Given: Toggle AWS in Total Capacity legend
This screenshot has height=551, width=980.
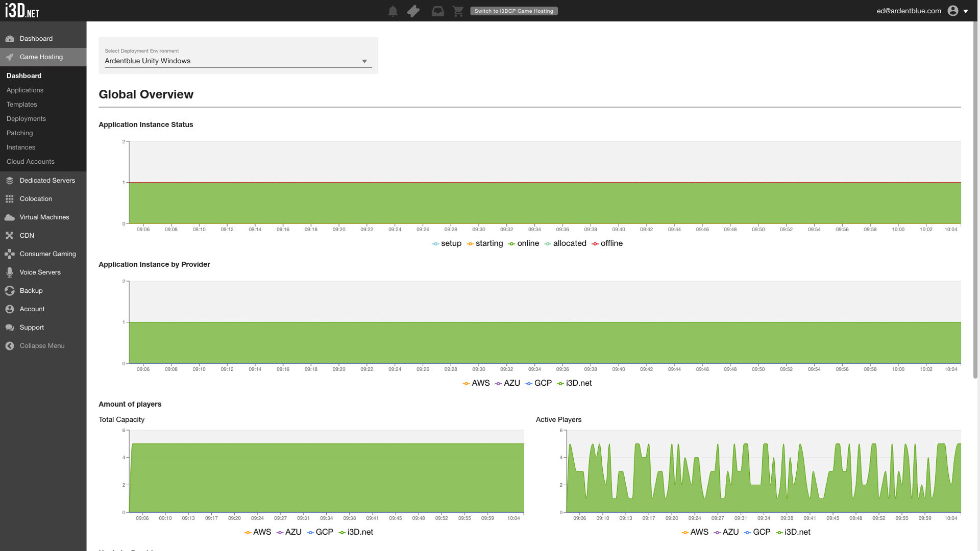Looking at the screenshot, I should click(258, 532).
